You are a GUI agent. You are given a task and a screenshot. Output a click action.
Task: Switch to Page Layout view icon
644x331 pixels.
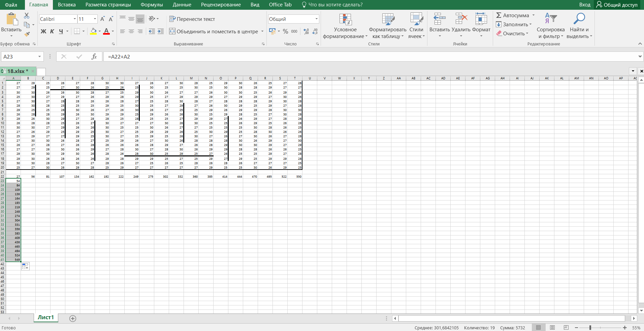pyautogui.click(x=552, y=328)
